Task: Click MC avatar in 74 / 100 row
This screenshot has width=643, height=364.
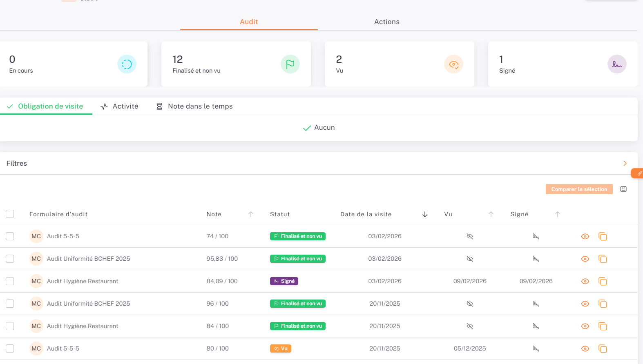Action: point(36,236)
